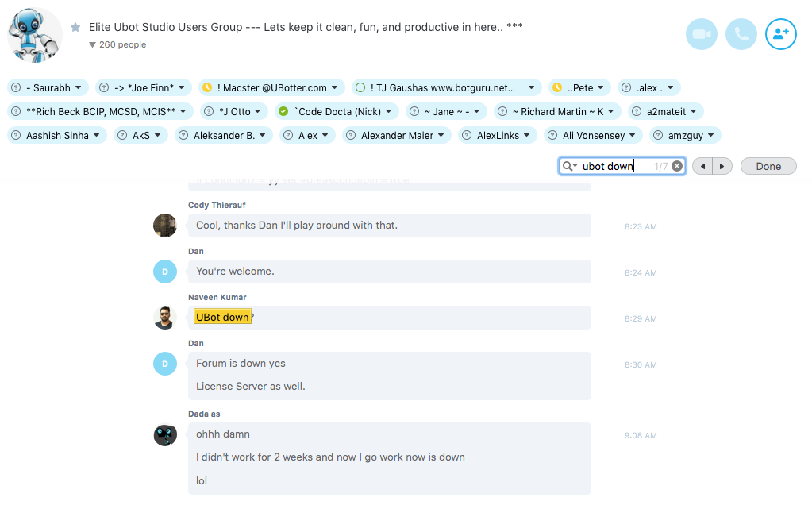The height and width of the screenshot is (505, 812).
Task: Open dropdown for - Saurabh participant
Action: (79, 87)
